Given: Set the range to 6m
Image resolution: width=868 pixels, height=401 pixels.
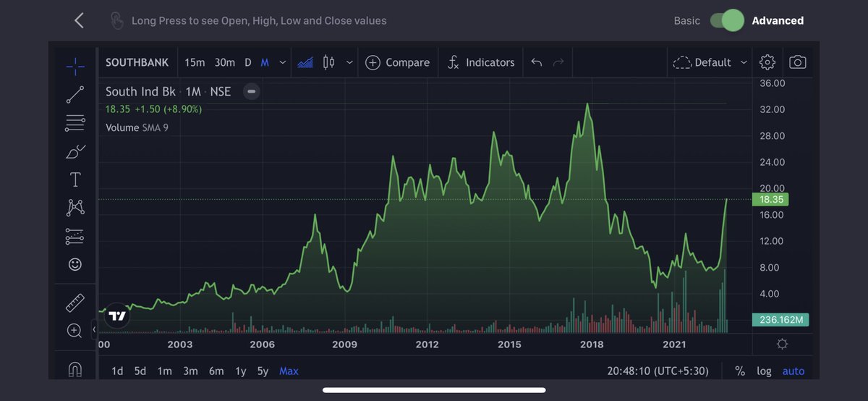Looking at the screenshot, I should click(x=216, y=371).
